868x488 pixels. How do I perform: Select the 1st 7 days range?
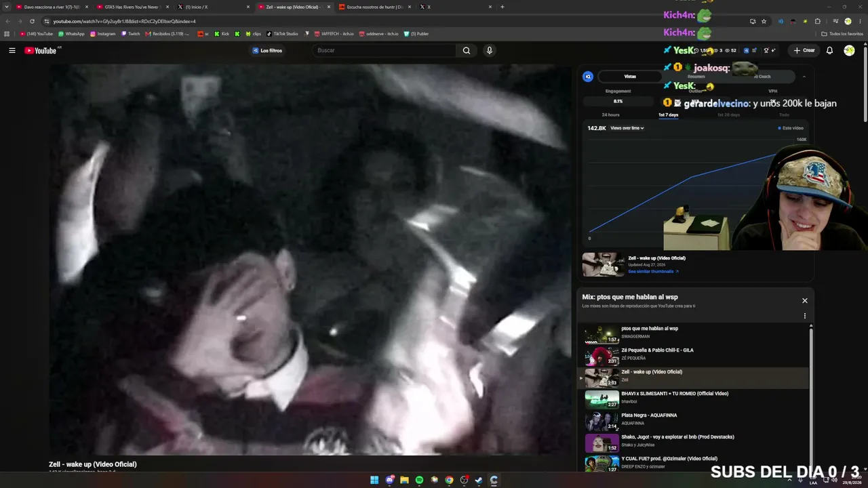(668, 115)
